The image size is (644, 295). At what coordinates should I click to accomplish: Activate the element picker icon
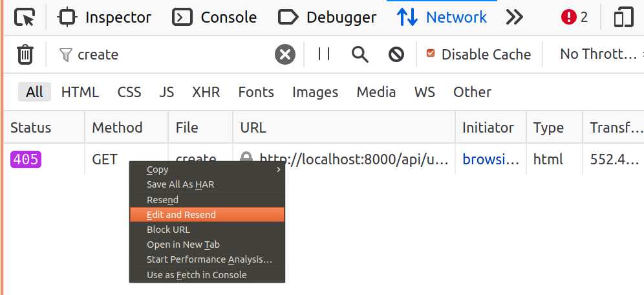click(x=25, y=17)
